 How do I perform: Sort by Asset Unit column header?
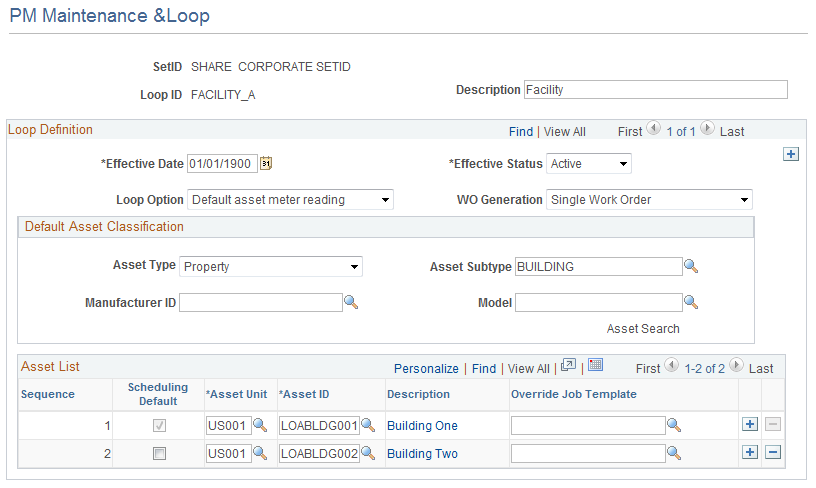pyautogui.click(x=237, y=394)
